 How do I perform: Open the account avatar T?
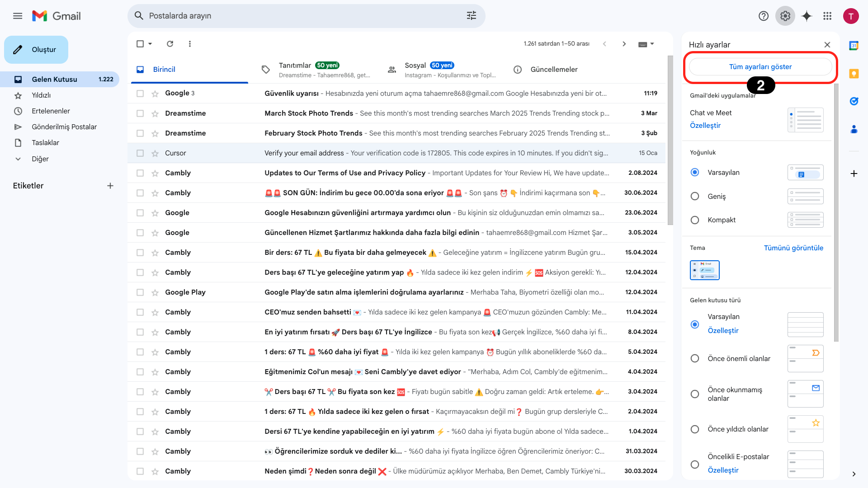(x=851, y=16)
